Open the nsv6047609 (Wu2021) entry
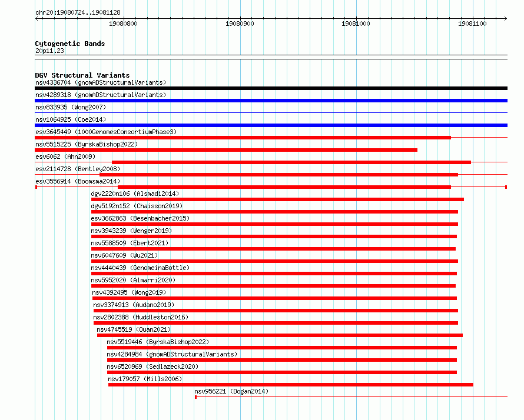524x420 pixels. (x=124, y=255)
